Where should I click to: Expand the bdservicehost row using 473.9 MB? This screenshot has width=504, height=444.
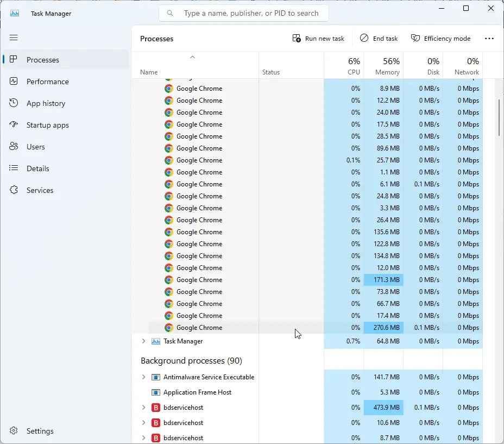[144, 408]
